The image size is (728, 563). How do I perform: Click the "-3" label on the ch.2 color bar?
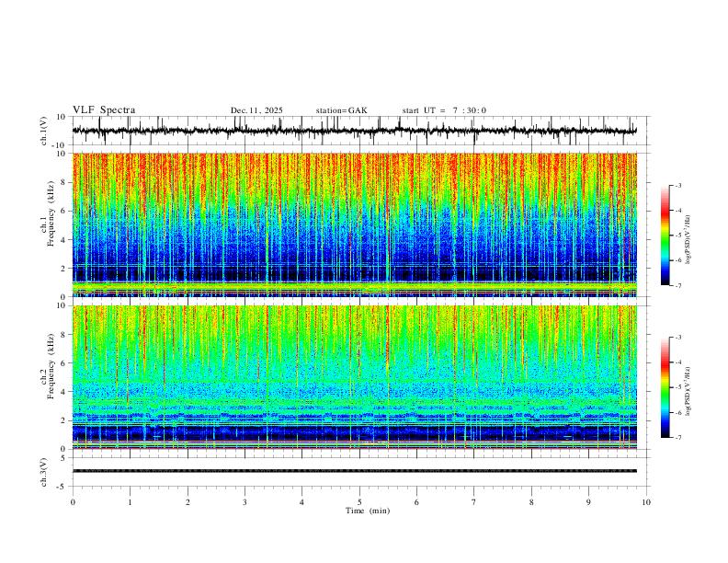tap(677, 338)
